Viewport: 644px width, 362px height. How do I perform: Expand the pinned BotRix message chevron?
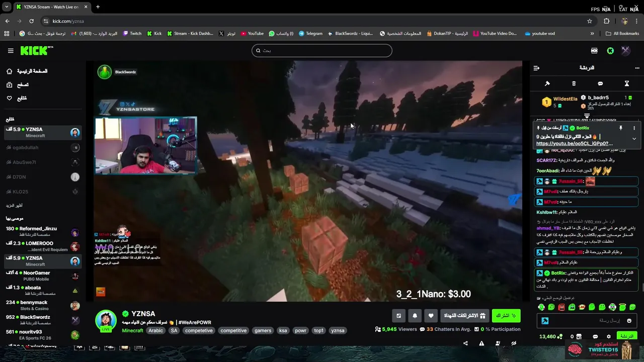click(634, 139)
